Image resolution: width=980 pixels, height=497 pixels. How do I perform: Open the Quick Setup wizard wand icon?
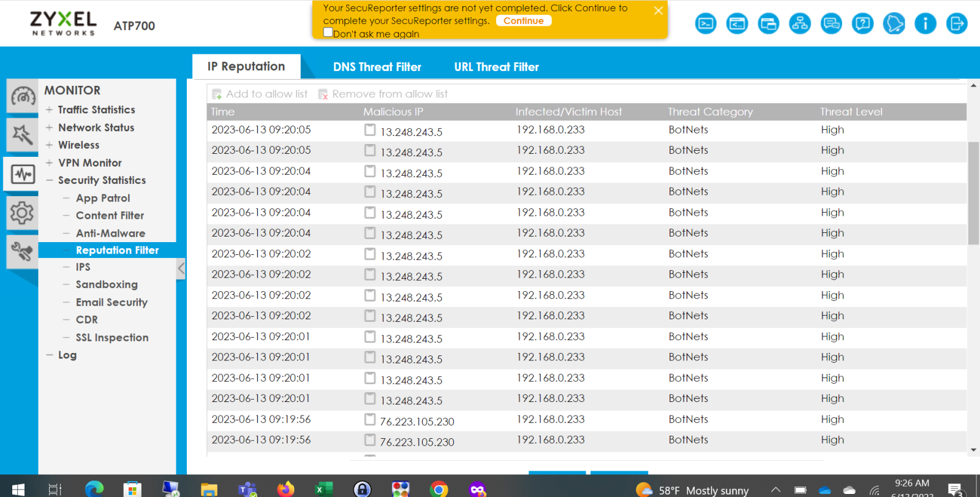tap(23, 135)
